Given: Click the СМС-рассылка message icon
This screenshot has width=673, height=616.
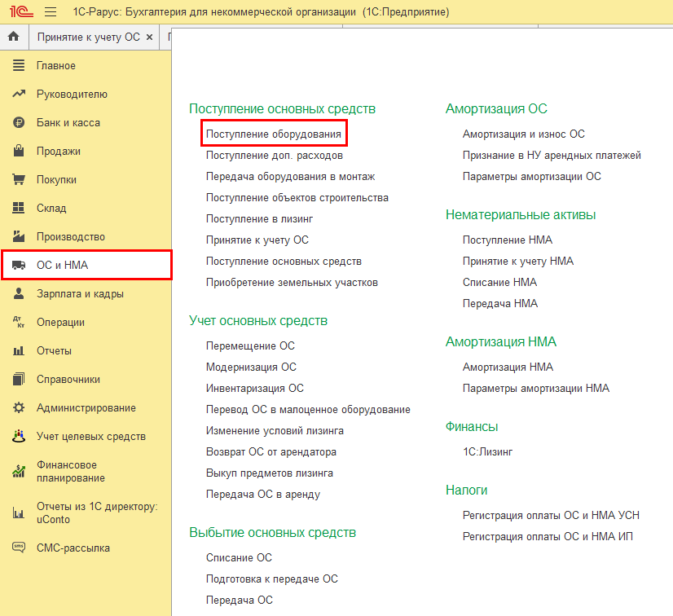Looking at the screenshot, I should coord(19,548).
